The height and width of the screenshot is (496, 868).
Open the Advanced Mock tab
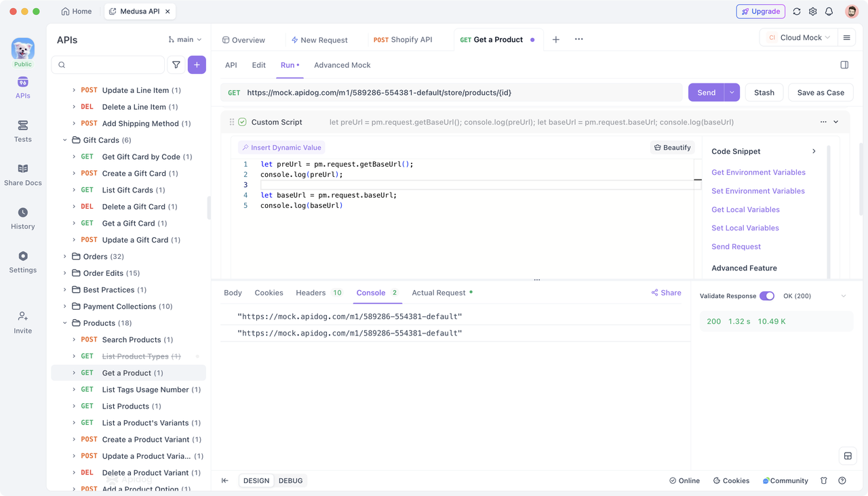(342, 65)
